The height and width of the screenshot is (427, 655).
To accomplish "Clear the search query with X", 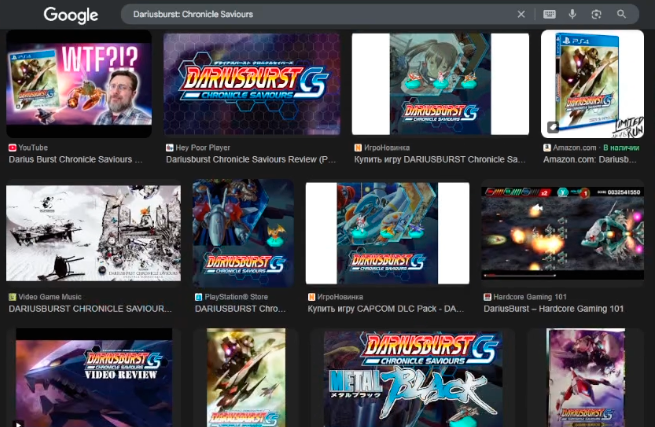I will point(521,14).
